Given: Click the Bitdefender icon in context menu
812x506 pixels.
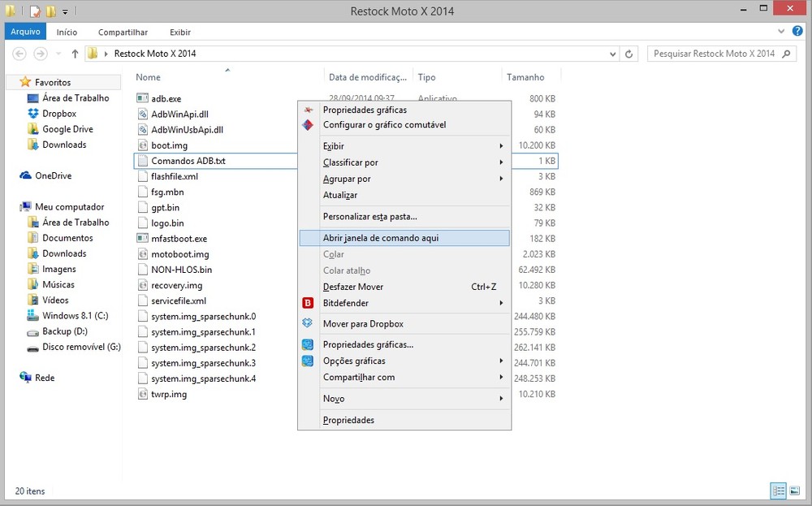Looking at the screenshot, I should (308, 303).
